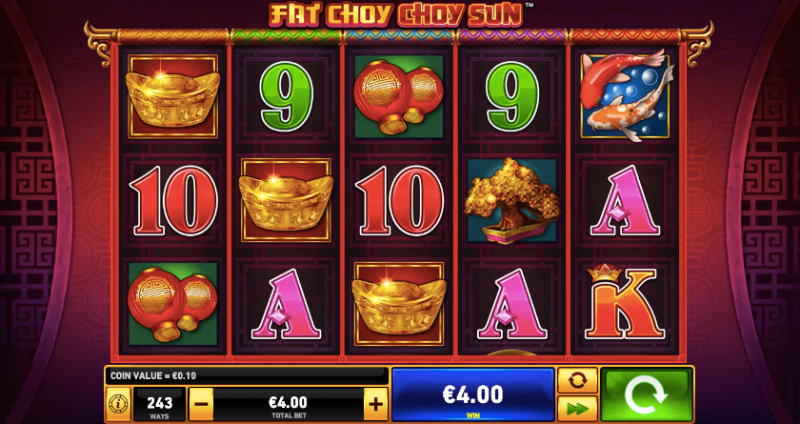Click the gold ingot on first reel
800x424 pixels.
tap(173, 97)
